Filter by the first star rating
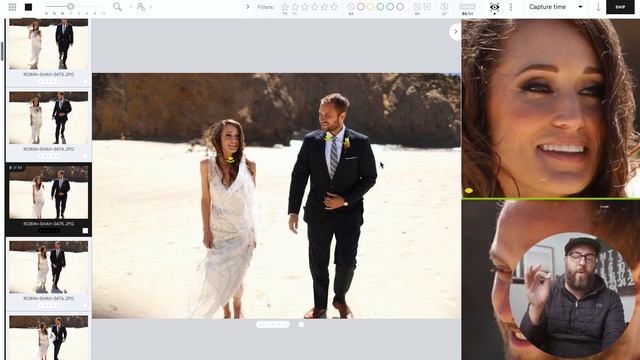 pyautogui.click(x=285, y=7)
